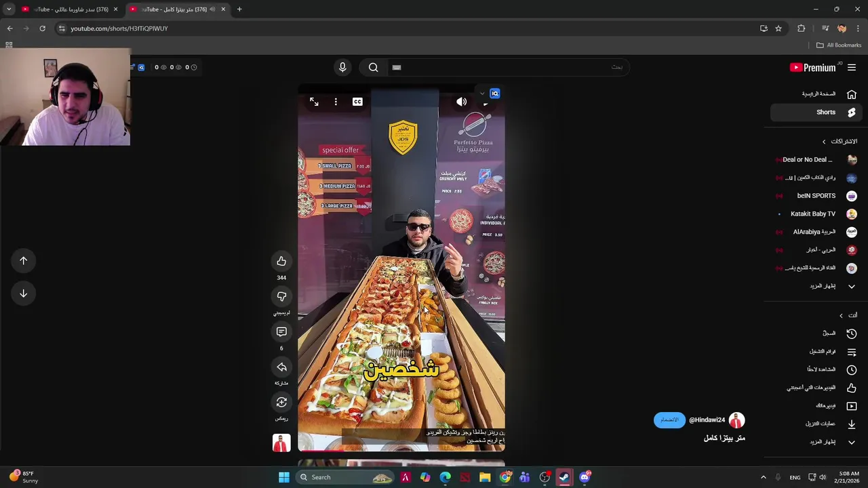This screenshot has height=488, width=868.
Task: Open weather widget showing 85°F Sunny
Action: [x=24, y=477]
